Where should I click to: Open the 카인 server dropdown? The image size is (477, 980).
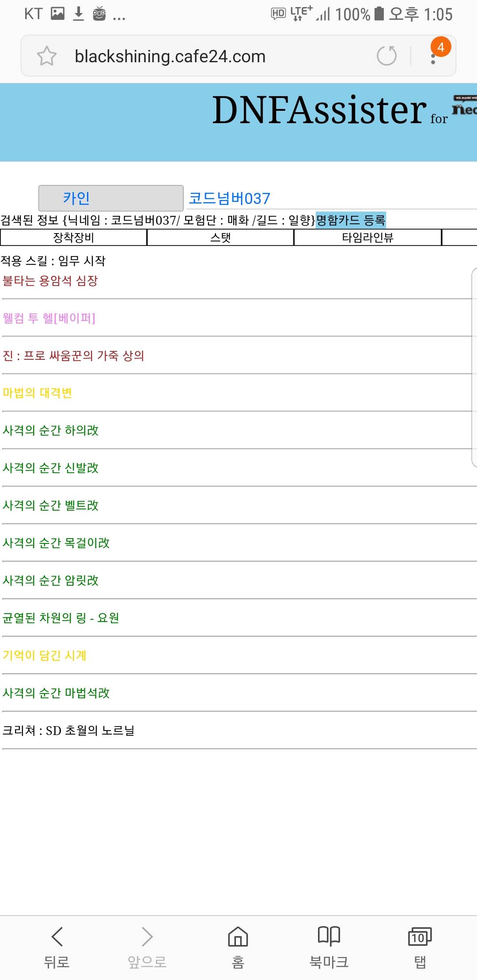coord(111,198)
